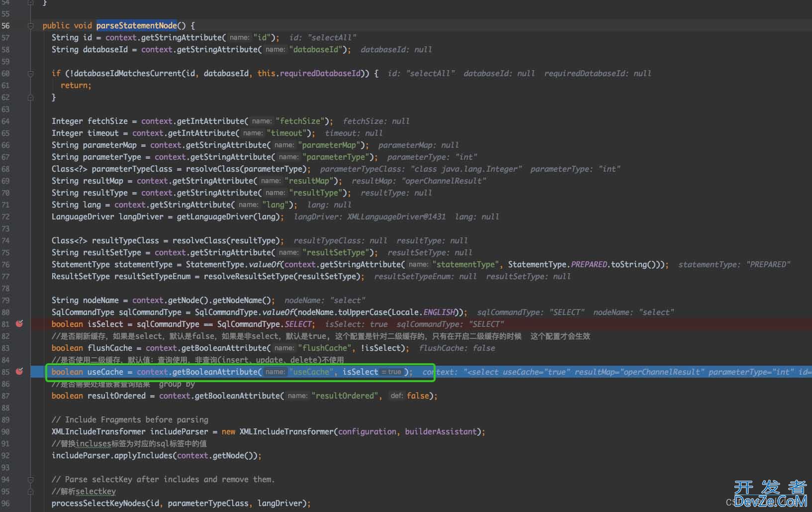Click the inline debug hint 'statementType: "PREPARED"'
This screenshot has width=812, height=512.
(x=734, y=264)
